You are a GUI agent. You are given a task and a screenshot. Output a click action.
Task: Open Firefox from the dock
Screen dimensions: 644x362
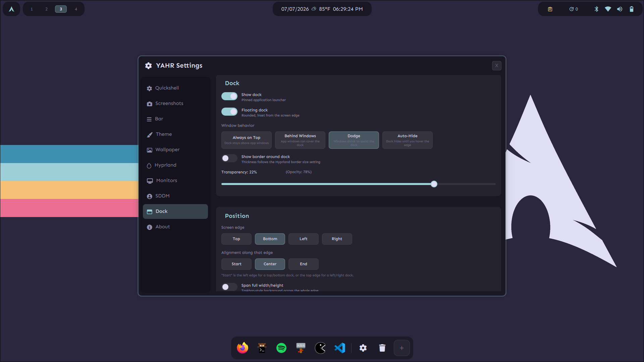click(243, 348)
